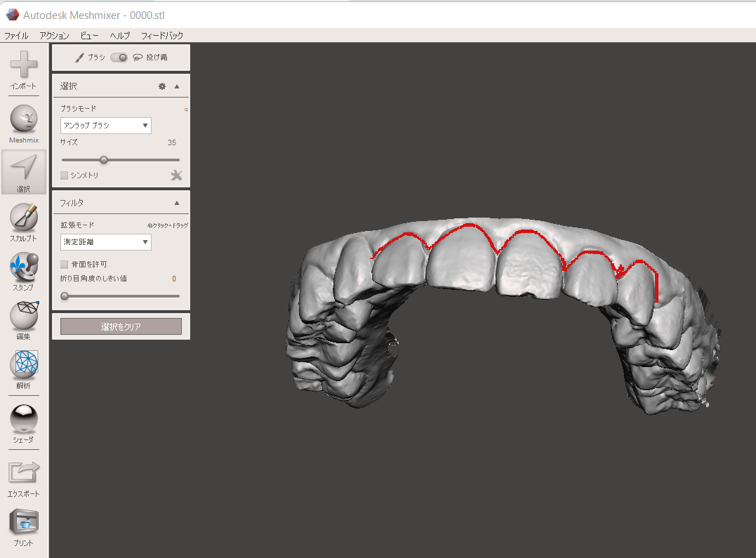
Task: Click the 拡張モード label
Action: click(x=77, y=225)
